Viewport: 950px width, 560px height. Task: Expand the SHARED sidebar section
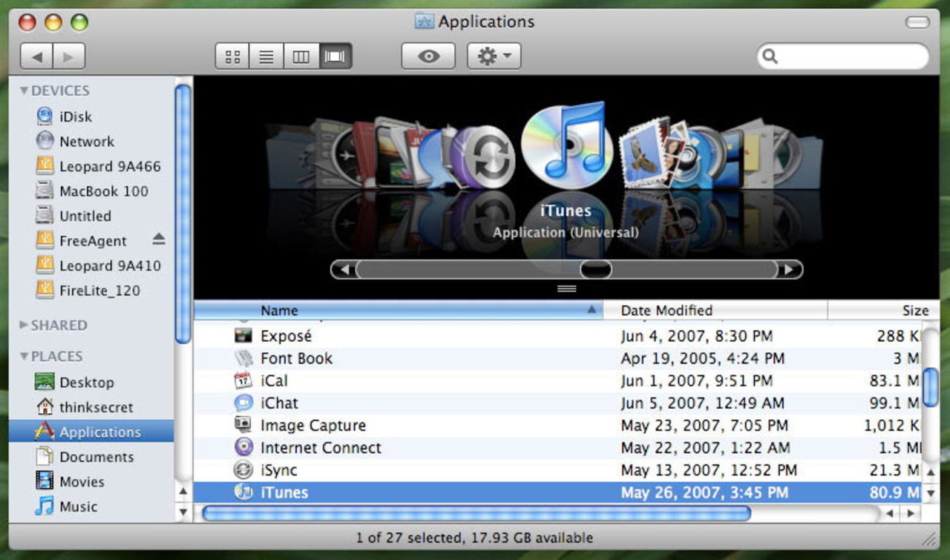pyautogui.click(x=24, y=325)
